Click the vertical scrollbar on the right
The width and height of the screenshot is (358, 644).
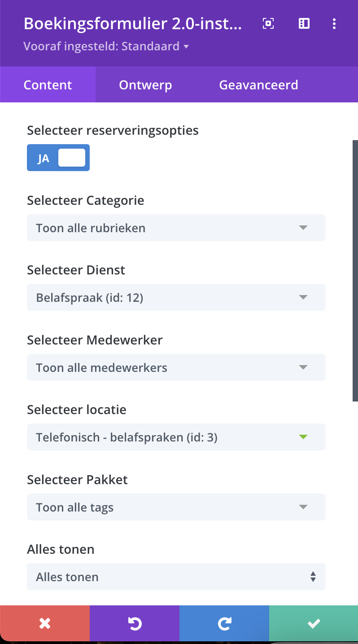point(355,269)
